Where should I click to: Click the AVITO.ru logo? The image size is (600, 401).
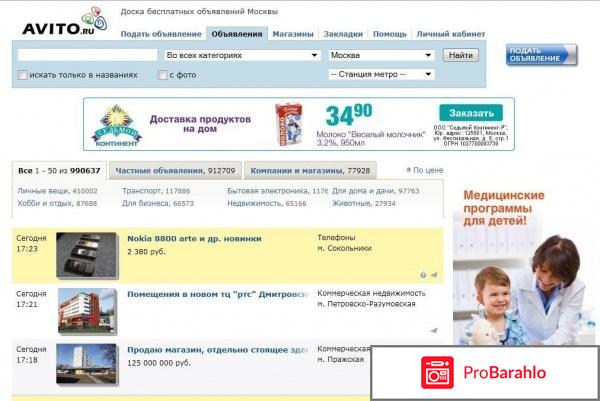(64, 21)
